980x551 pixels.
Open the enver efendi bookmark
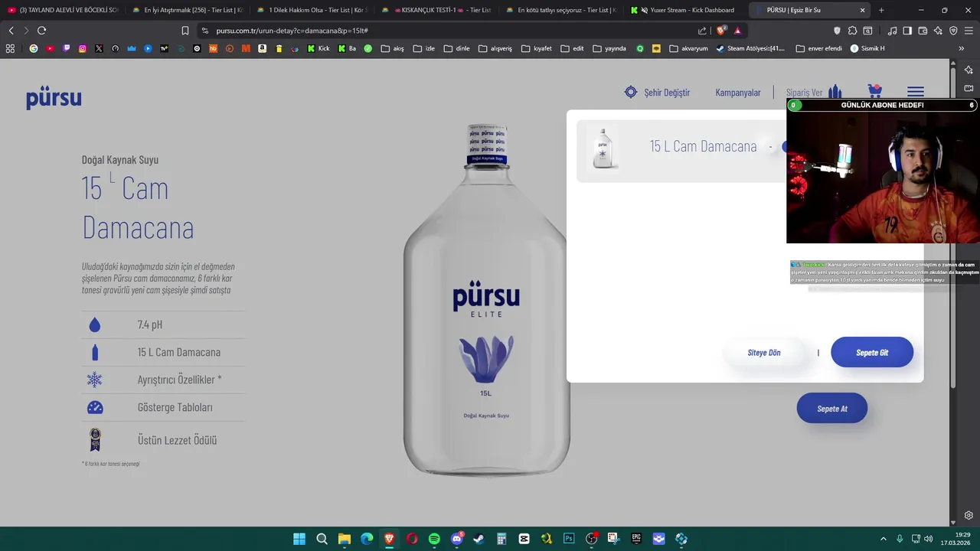coord(818,48)
